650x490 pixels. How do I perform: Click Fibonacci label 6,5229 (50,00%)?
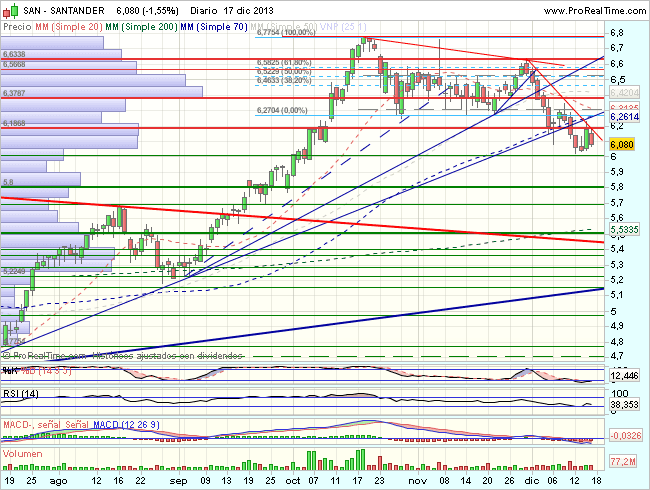[x=284, y=71]
